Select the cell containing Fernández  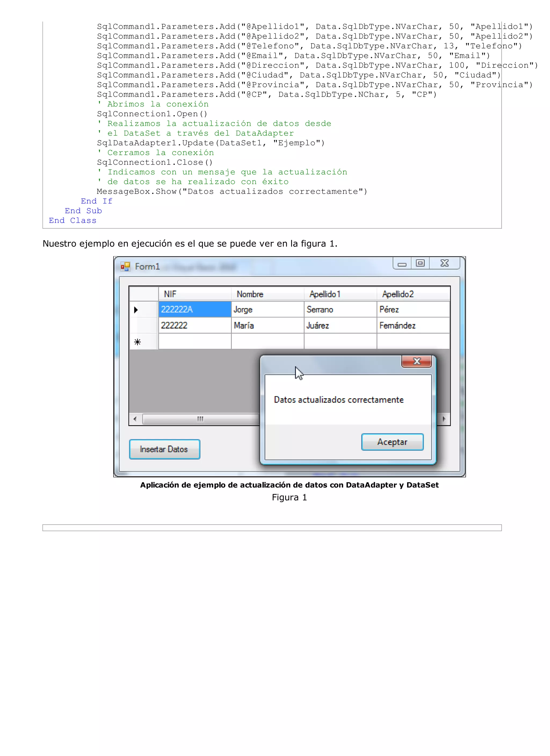pyautogui.click(x=413, y=325)
